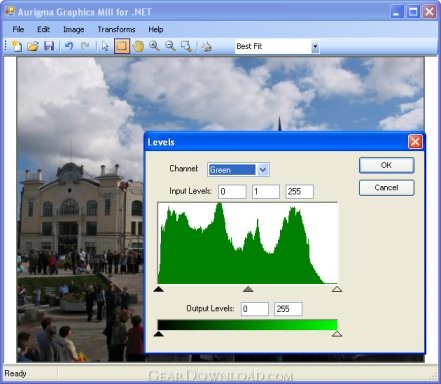Click the Channel label text
441x384 pixels.
(183, 169)
